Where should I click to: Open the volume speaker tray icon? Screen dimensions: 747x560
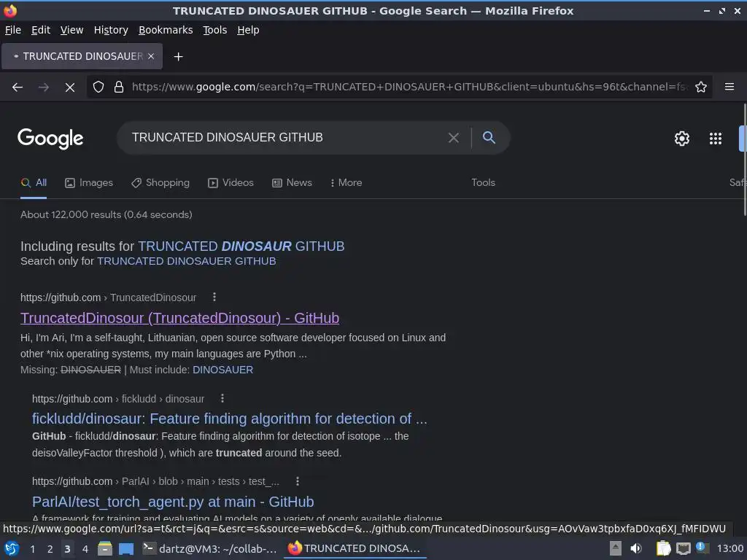coord(636,548)
